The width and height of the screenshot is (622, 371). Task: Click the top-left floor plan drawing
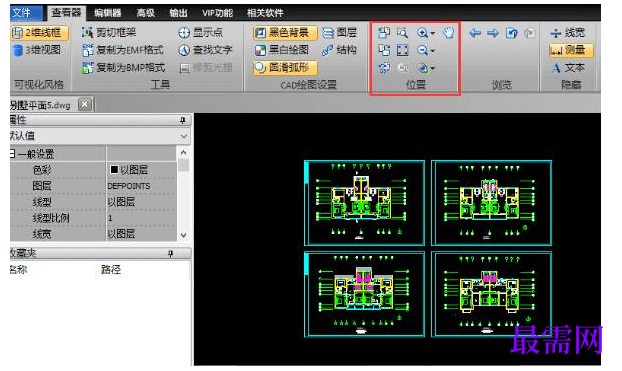[364, 203]
